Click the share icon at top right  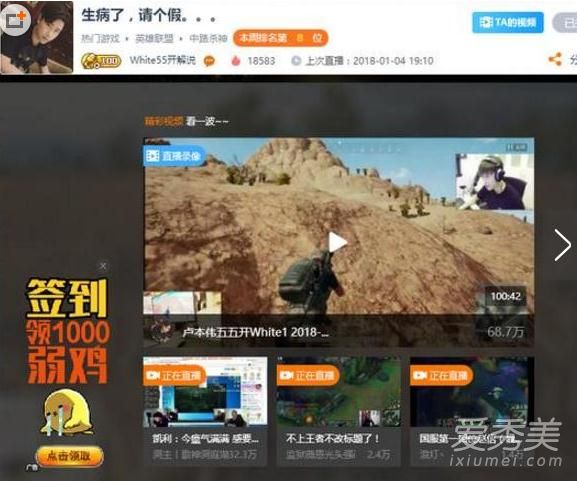coord(555,59)
